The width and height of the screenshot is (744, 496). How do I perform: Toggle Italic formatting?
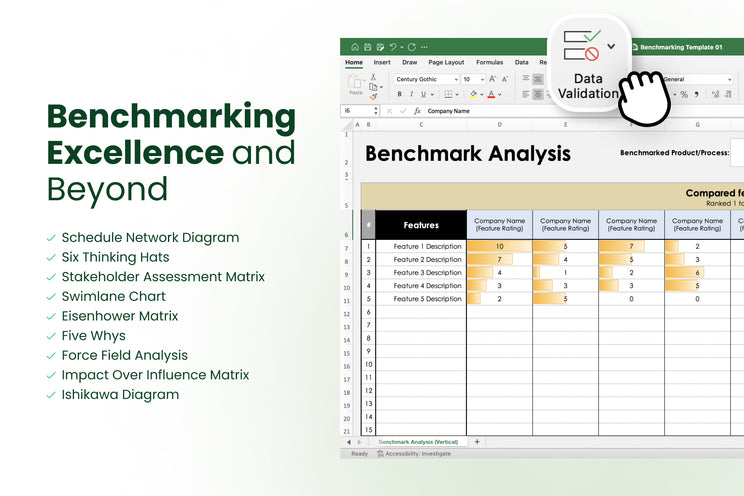[413, 95]
